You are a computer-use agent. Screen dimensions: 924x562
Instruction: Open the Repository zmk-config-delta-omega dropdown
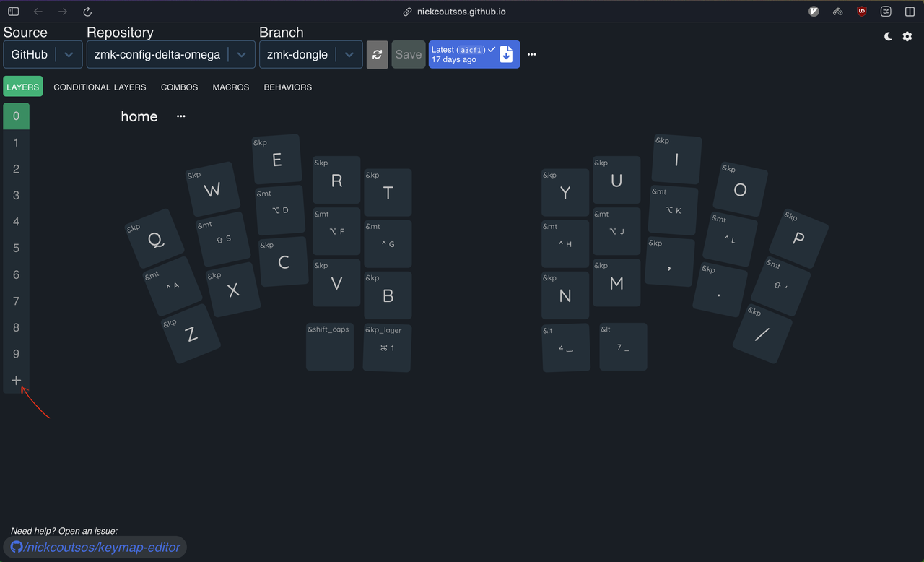(171, 54)
